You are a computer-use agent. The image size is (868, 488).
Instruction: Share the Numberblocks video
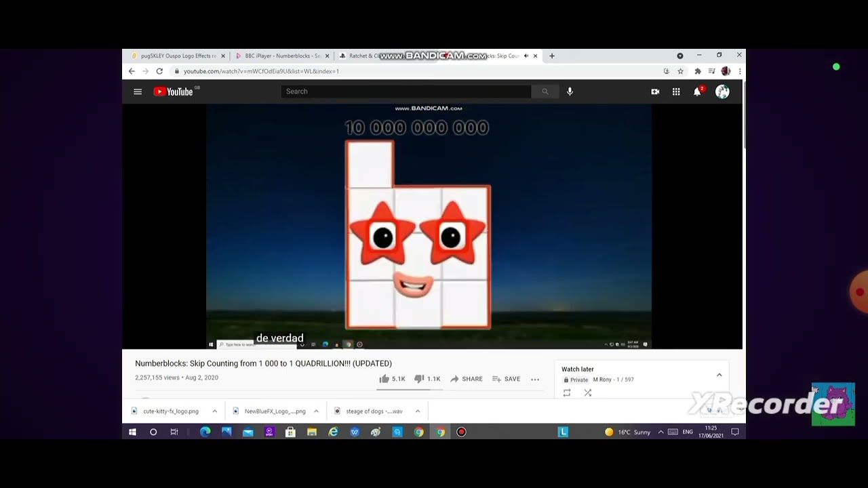click(467, 379)
